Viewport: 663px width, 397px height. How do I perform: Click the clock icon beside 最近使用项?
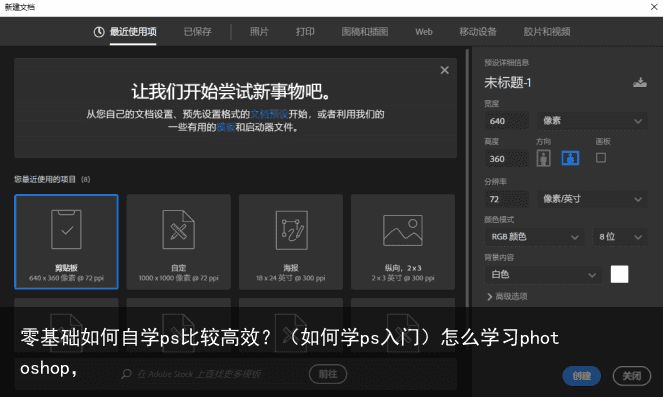pyautogui.click(x=99, y=32)
